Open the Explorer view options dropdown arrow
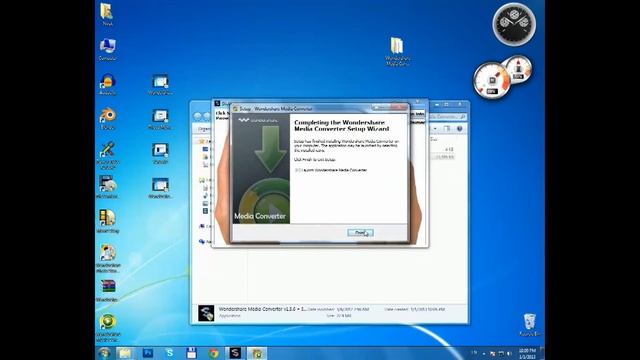This screenshot has height=360, width=640. click(x=435, y=129)
